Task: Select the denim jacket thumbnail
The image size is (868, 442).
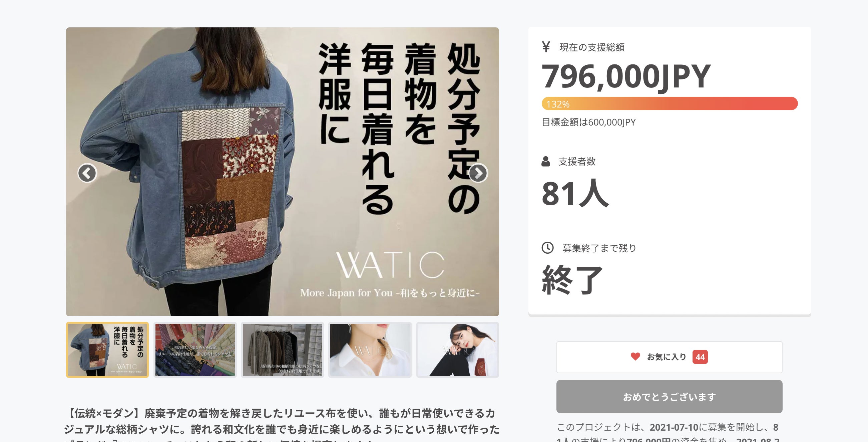Action: 107,350
